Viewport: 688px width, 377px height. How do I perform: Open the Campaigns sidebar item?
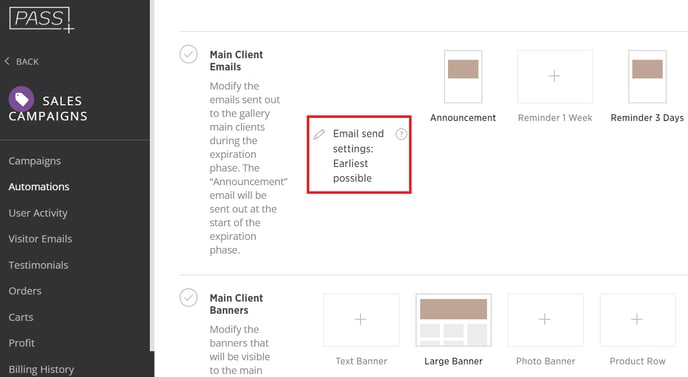35,161
